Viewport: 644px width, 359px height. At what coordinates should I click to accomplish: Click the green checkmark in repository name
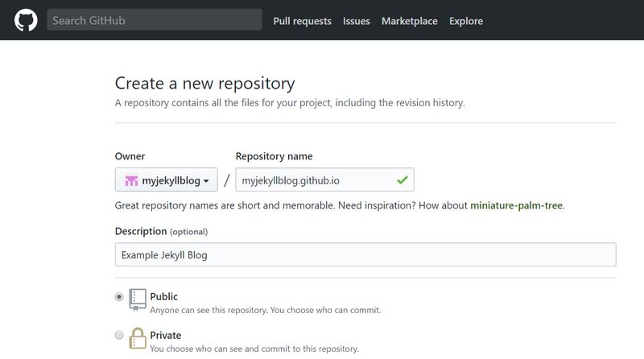click(402, 179)
